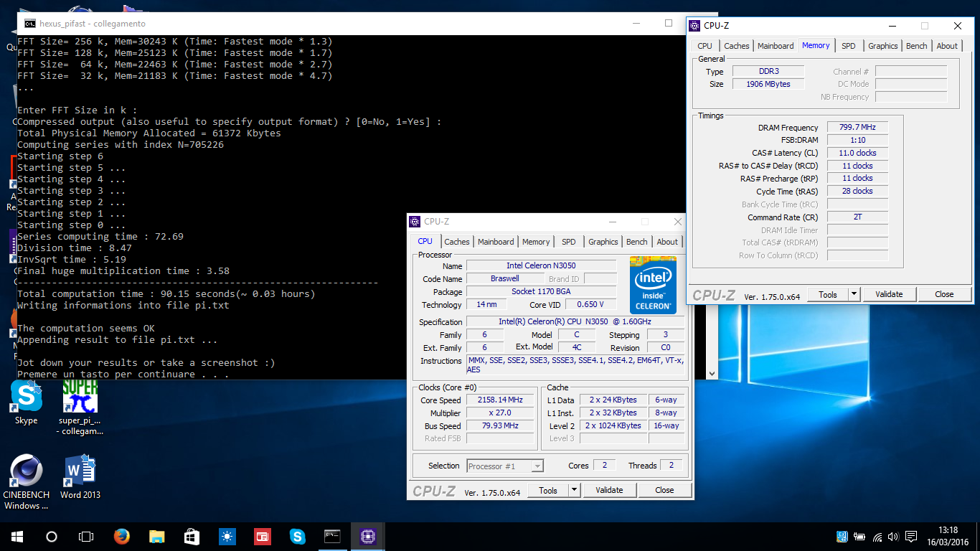Screen dimensions: 980x551
Task: Open Caches tab in Memory CPU-Z window
Action: (x=736, y=46)
